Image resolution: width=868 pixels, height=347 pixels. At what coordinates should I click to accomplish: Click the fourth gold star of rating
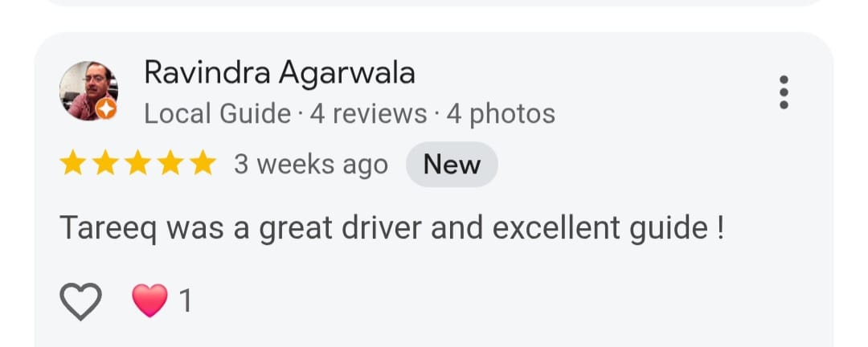pyautogui.click(x=170, y=164)
